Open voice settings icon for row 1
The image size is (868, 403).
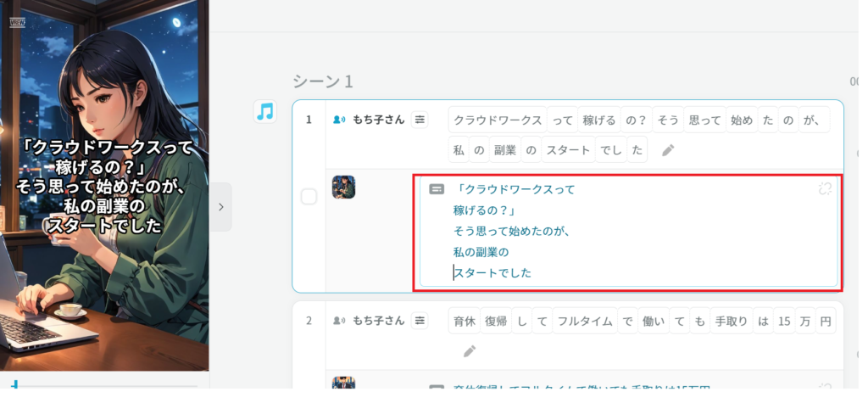click(x=420, y=120)
